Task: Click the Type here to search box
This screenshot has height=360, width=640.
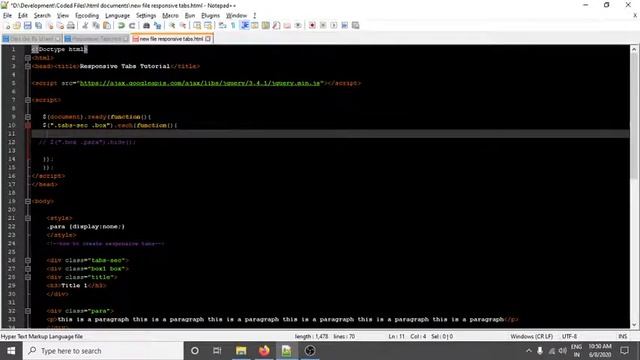Action: point(103,351)
